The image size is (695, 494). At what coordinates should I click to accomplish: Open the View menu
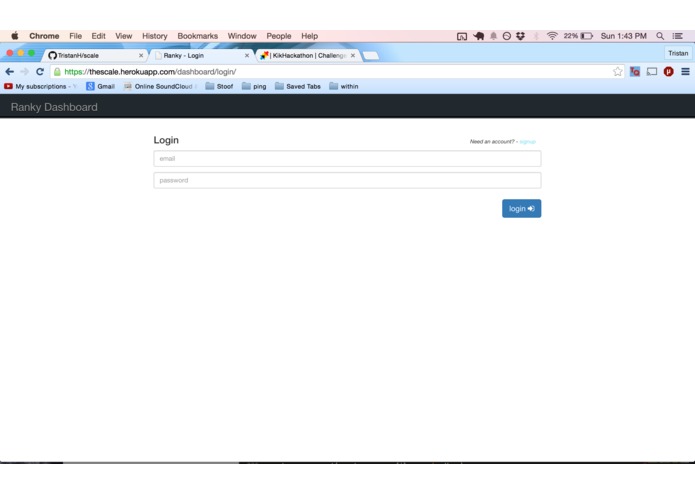124,36
